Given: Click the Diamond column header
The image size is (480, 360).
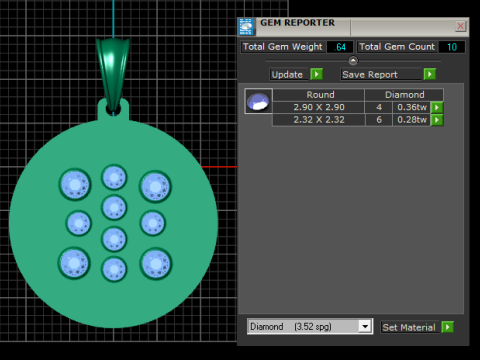Looking at the screenshot, I should click(404, 95).
